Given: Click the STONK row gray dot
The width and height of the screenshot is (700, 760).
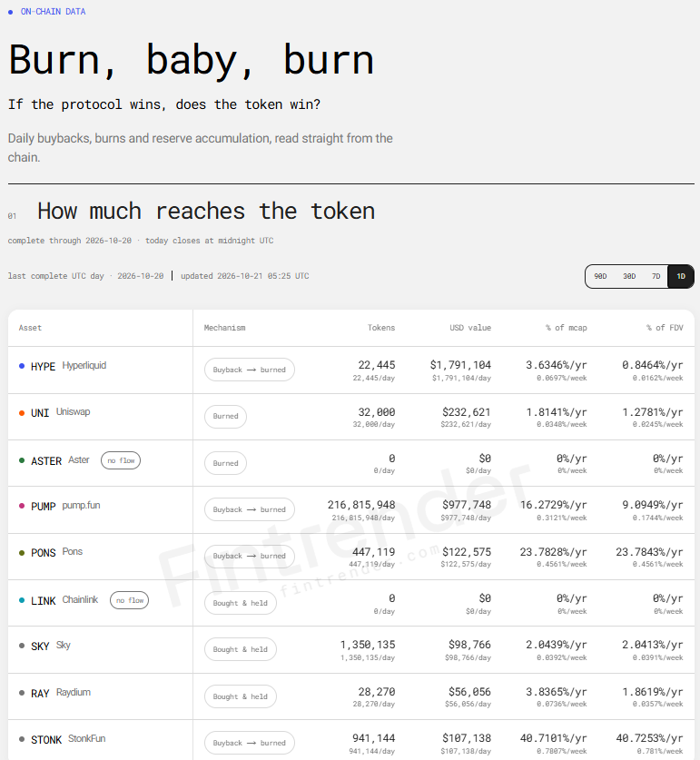Looking at the screenshot, I should point(21,739).
